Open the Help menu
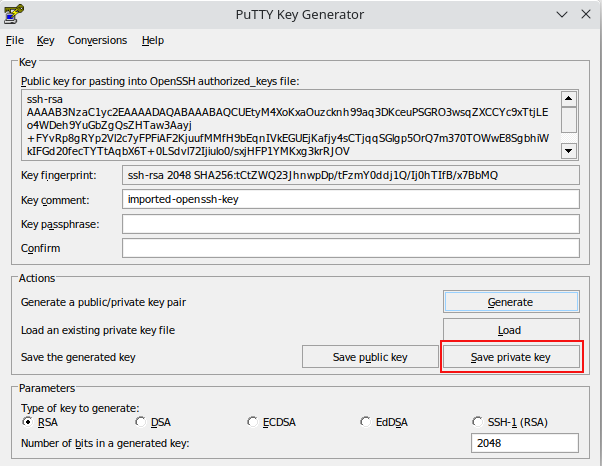 [153, 40]
